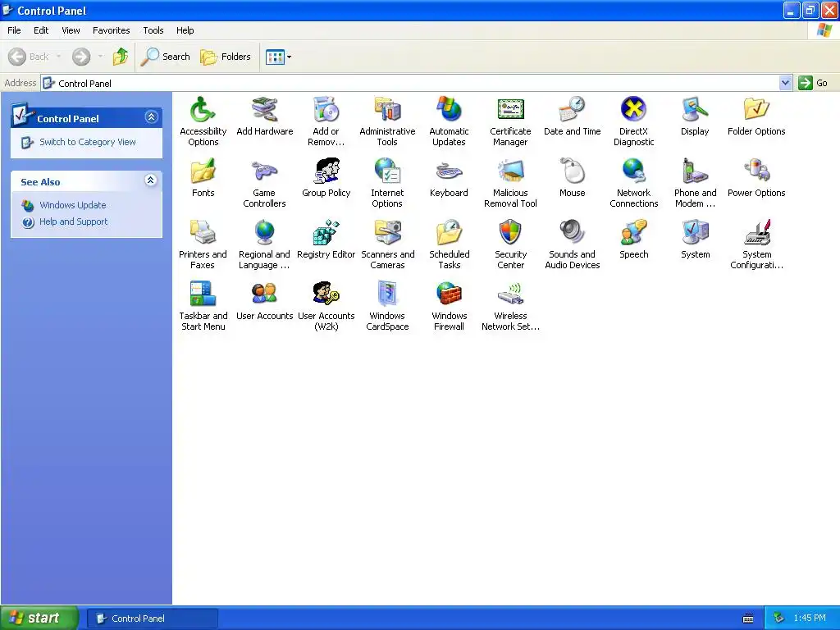Open the File menu

coord(14,30)
